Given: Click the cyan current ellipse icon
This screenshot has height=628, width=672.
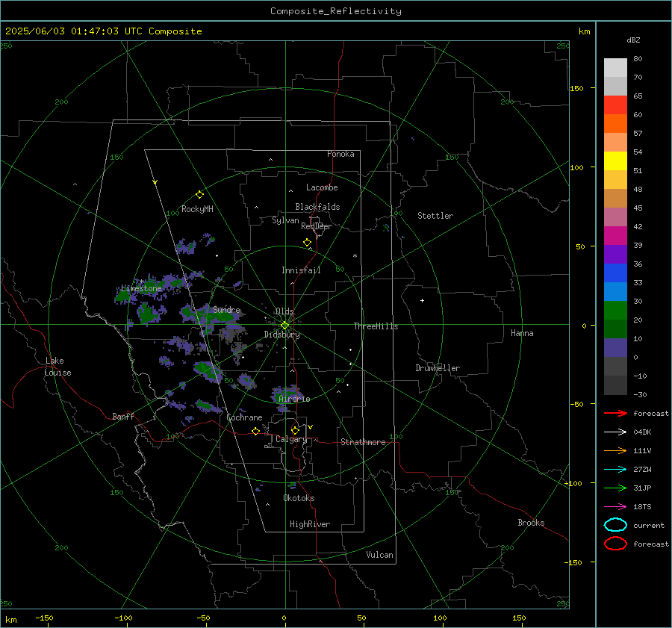Looking at the screenshot, I should [x=615, y=525].
